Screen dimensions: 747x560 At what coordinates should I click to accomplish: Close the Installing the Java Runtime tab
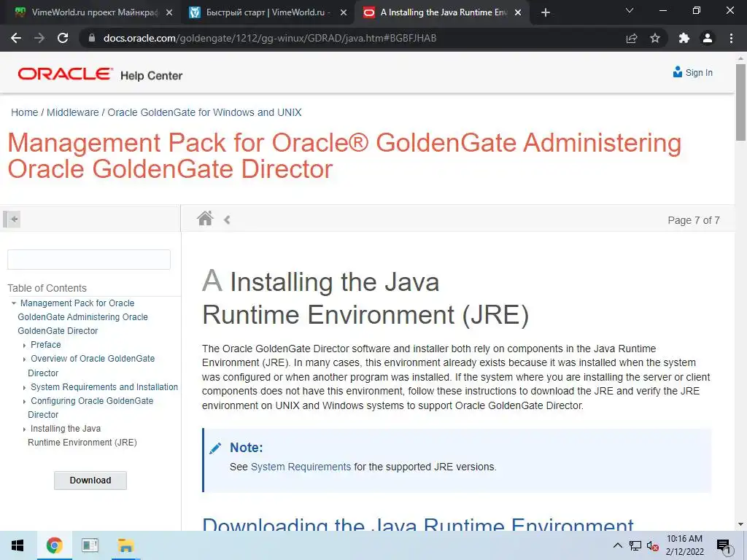tap(518, 13)
